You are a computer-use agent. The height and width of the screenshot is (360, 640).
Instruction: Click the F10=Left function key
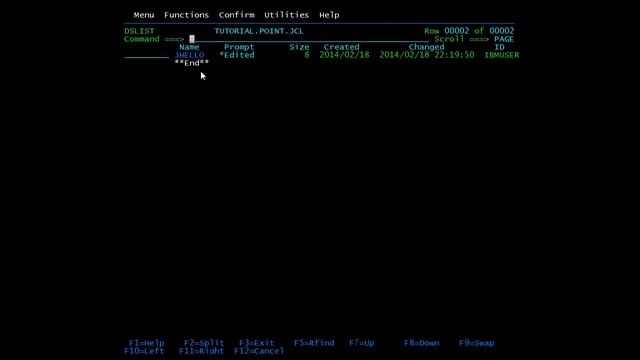[x=144, y=351]
